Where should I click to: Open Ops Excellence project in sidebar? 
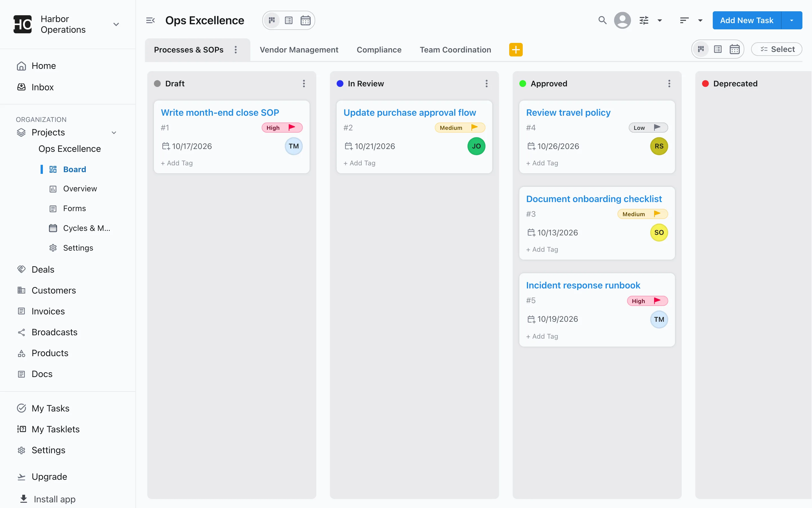[x=69, y=149]
